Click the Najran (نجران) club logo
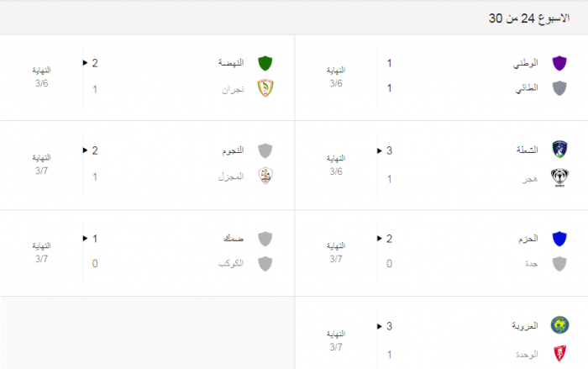 pyautogui.click(x=265, y=88)
